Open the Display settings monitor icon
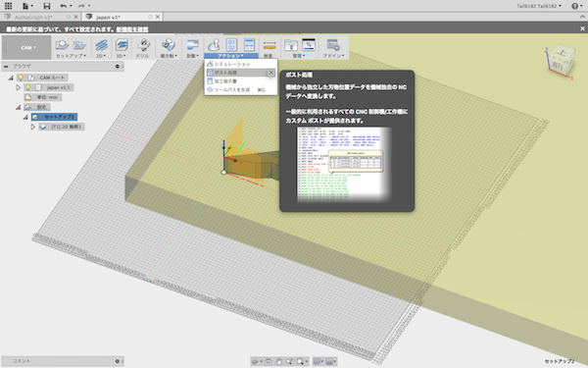Image resolution: width=588 pixels, height=368 pixels. pos(317,361)
